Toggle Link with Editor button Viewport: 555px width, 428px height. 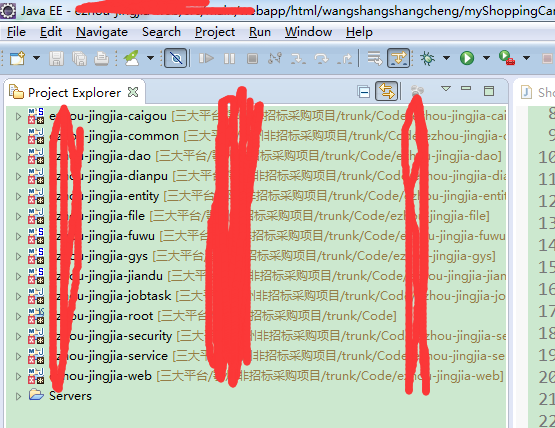click(x=387, y=91)
